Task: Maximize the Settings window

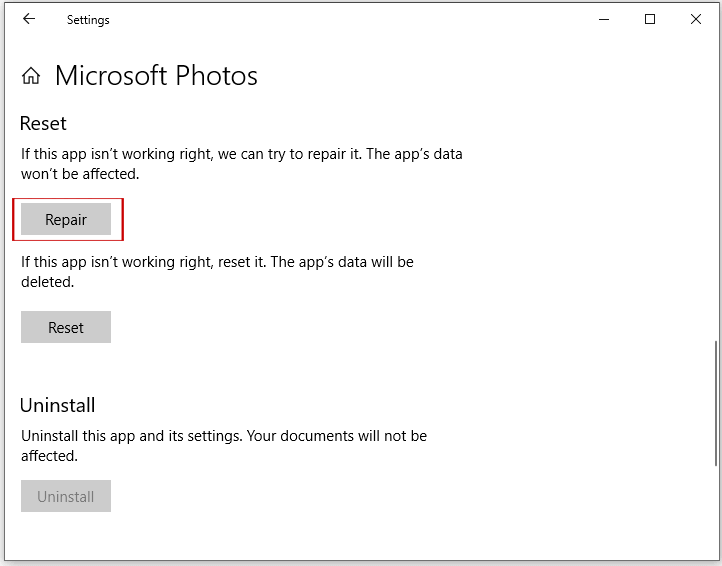Action: (x=650, y=19)
